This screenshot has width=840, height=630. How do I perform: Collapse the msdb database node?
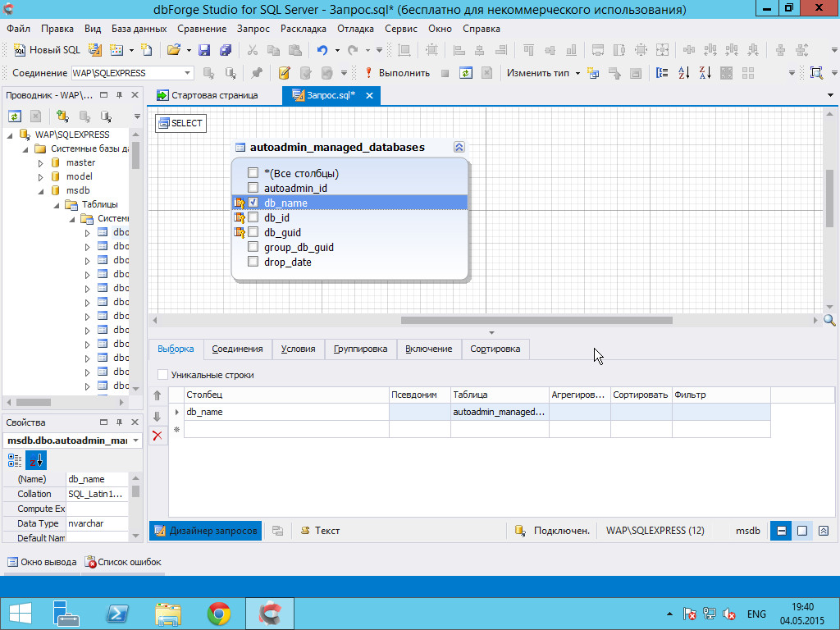pyautogui.click(x=41, y=190)
